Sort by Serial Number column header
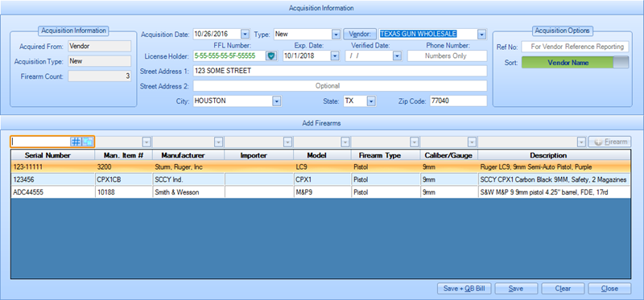The image size is (644, 300). 52,155
